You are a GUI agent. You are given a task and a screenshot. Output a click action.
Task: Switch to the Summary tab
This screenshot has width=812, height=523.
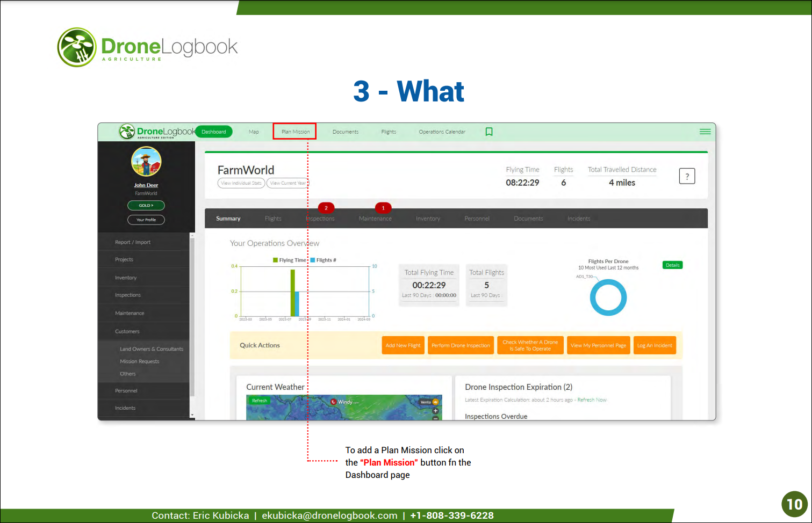(x=228, y=219)
